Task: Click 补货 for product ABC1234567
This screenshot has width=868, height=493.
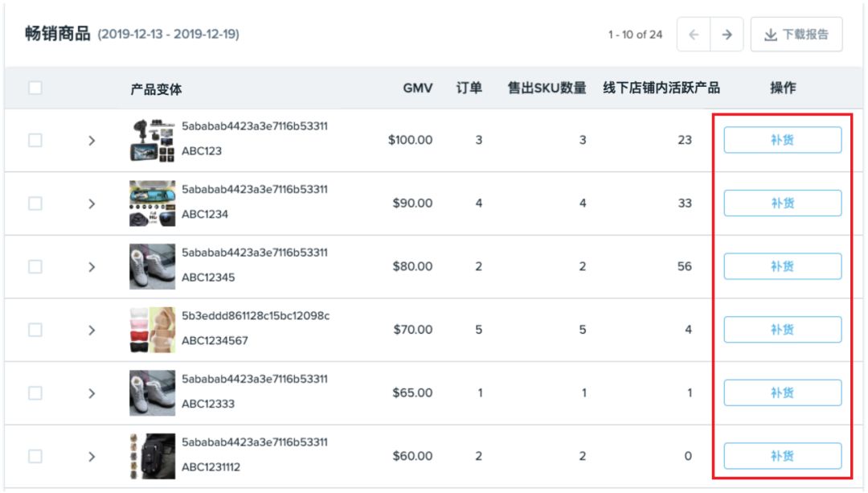Action: (782, 329)
